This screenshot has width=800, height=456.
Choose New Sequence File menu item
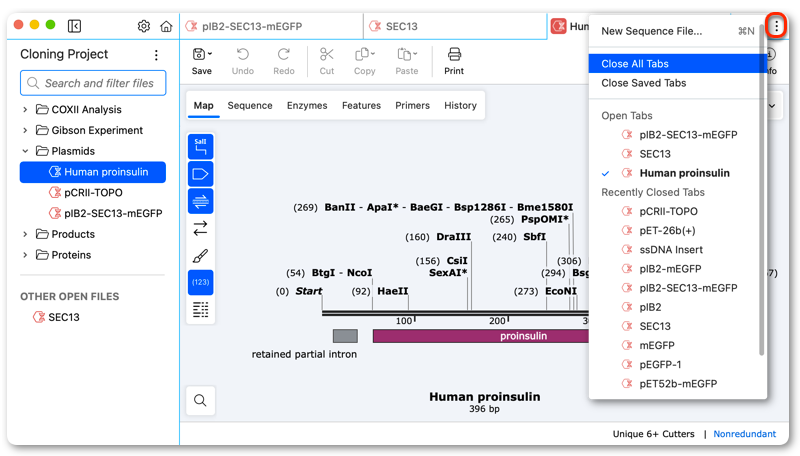pyautogui.click(x=677, y=31)
